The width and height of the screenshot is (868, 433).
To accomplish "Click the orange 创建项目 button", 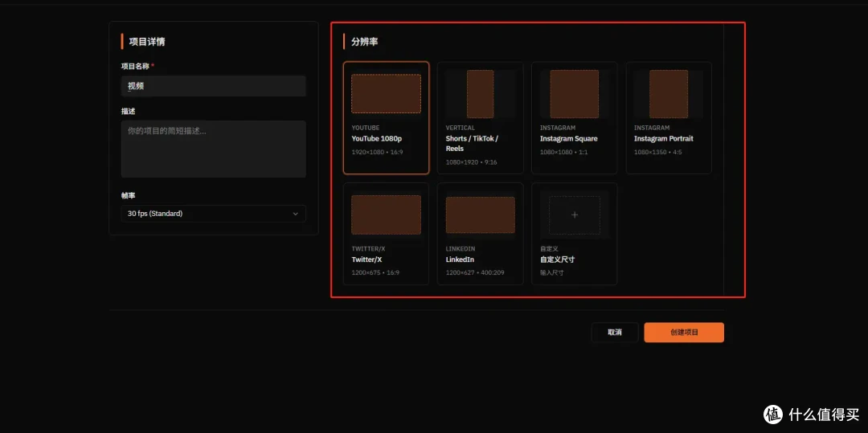I will coord(684,333).
